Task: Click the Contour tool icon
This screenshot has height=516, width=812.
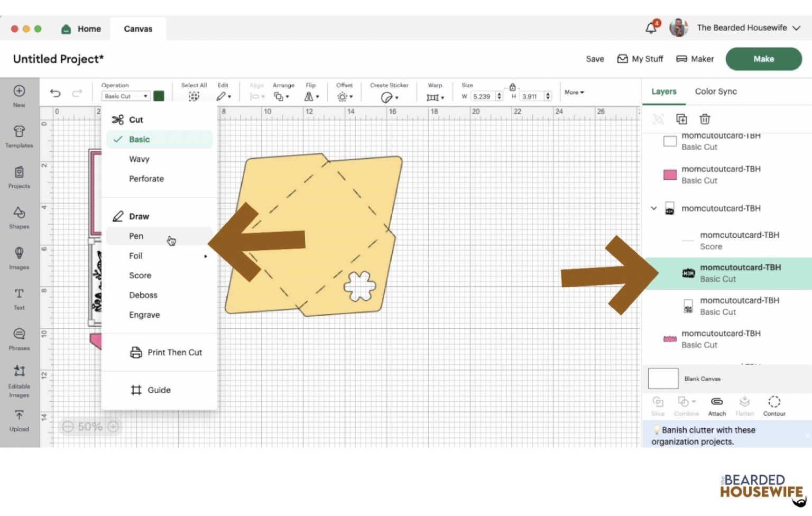Action: (x=774, y=406)
